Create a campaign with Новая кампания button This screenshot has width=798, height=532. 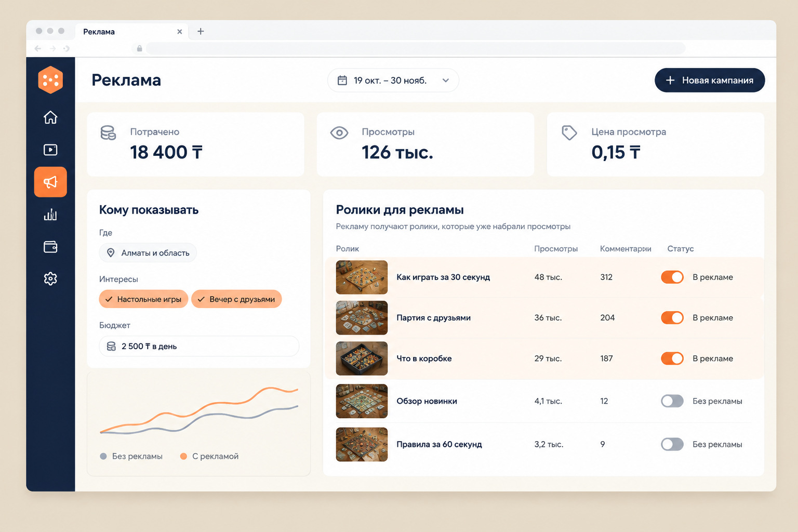coord(710,81)
